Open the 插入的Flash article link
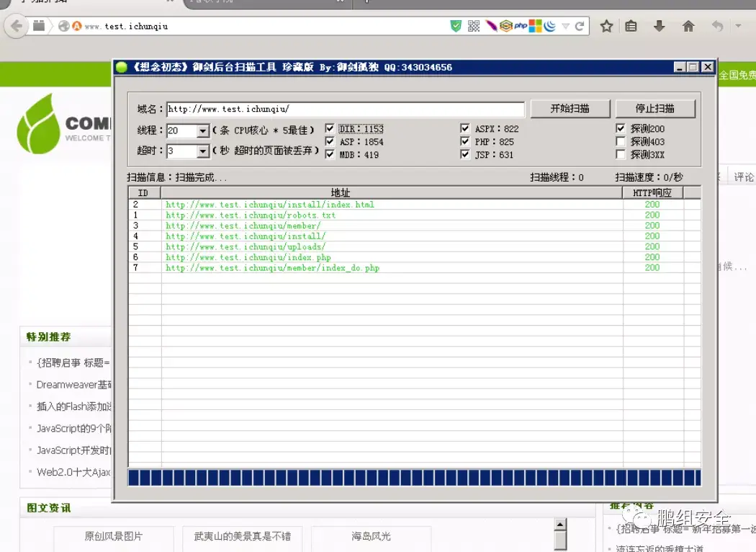The height and width of the screenshot is (552, 756). [74, 406]
